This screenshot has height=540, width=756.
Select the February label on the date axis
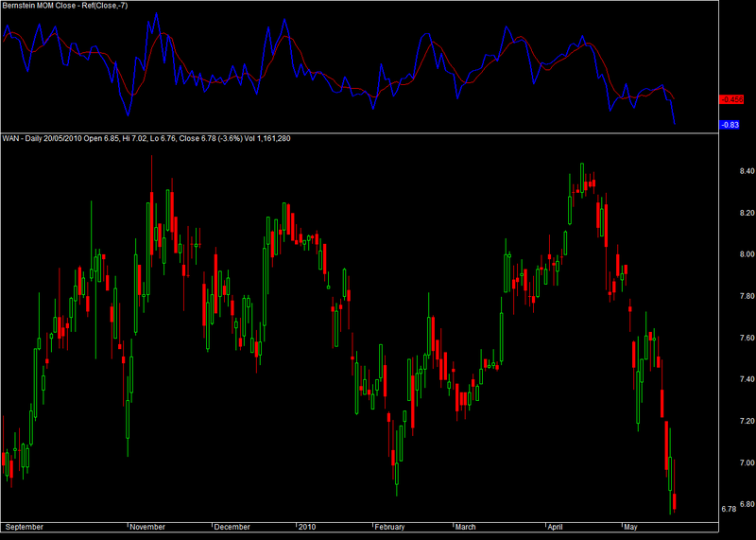(x=389, y=527)
